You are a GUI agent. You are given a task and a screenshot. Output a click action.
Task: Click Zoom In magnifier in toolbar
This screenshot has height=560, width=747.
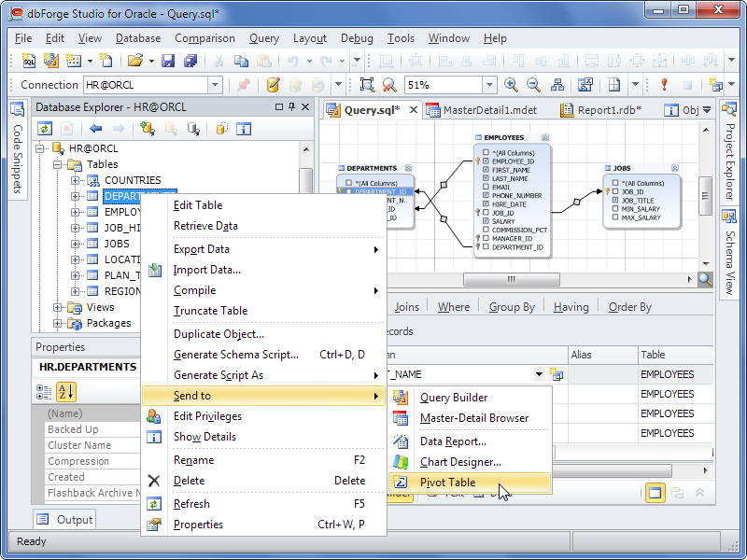click(511, 85)
